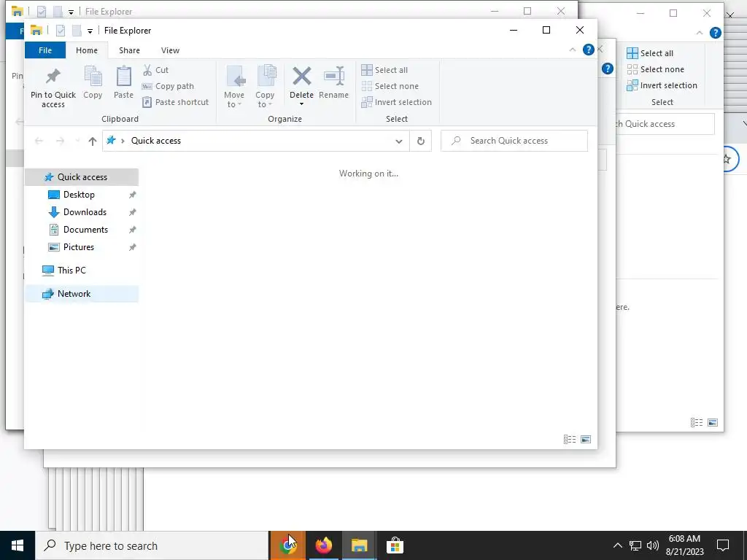Open the Move to dropdown
The height and width of the screenshot is (560, 747).
[x=234, y=87]
